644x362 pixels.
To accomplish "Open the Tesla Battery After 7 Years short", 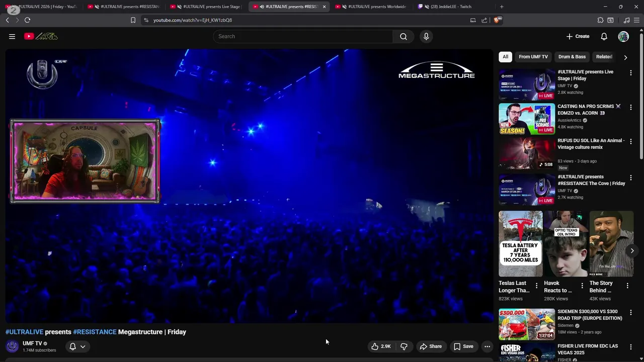I will (x=521, y=244).
